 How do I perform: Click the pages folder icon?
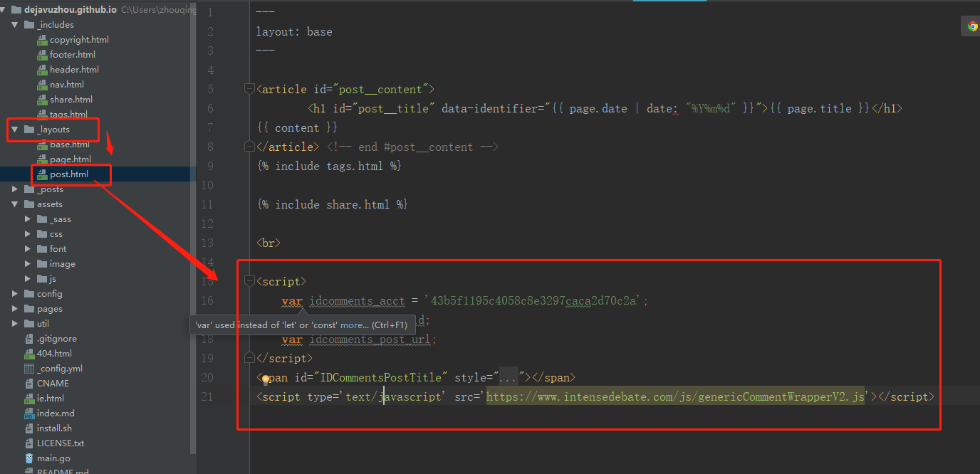29,309
